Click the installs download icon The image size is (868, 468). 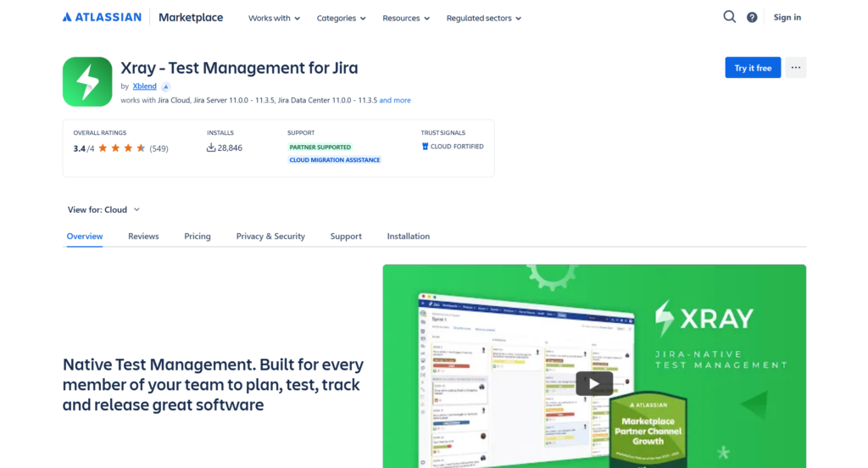(x=211, y=148)
